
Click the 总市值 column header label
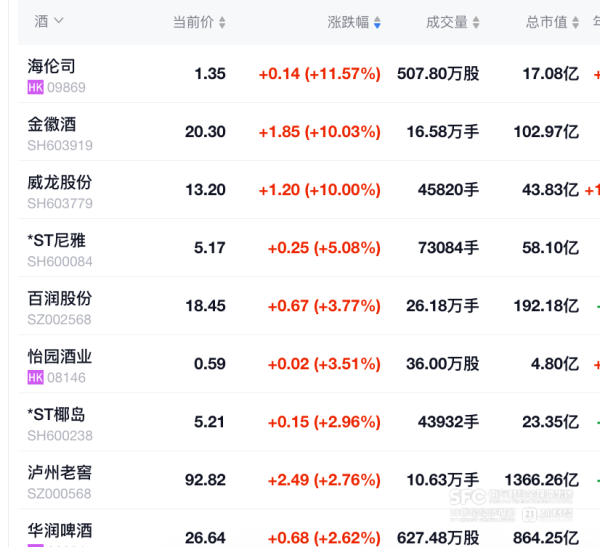pyautogui.click(x=546, y=22)
